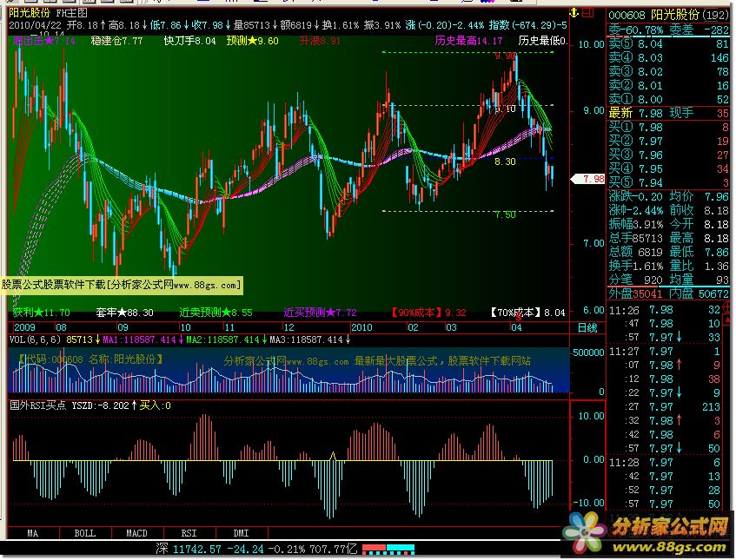Image resolution: width=736 pixels, height=560 pixels.
Task: Switch to the BOLL indicator tab
Action: pos(85,533)
